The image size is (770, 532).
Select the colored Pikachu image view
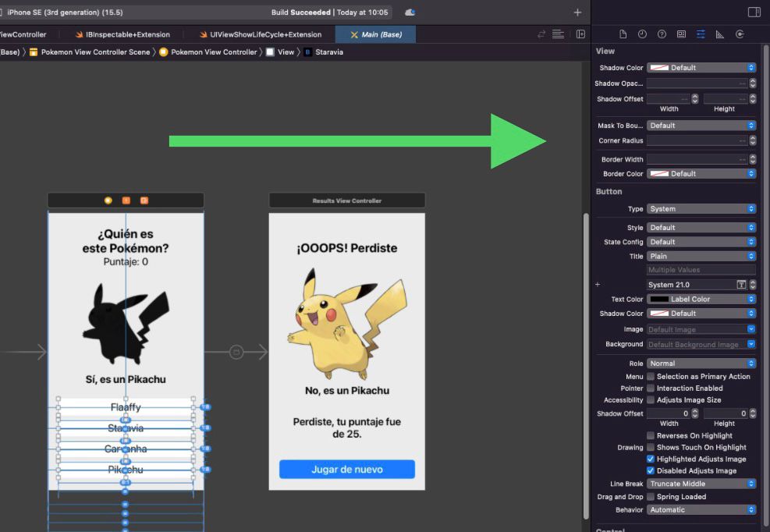click(346, 325)
